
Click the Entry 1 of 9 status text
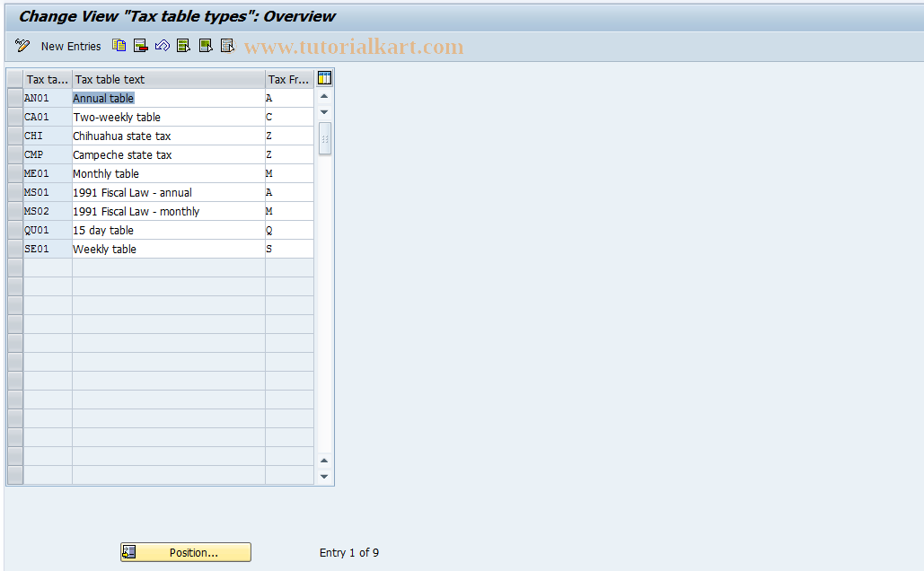click(348, 553)
